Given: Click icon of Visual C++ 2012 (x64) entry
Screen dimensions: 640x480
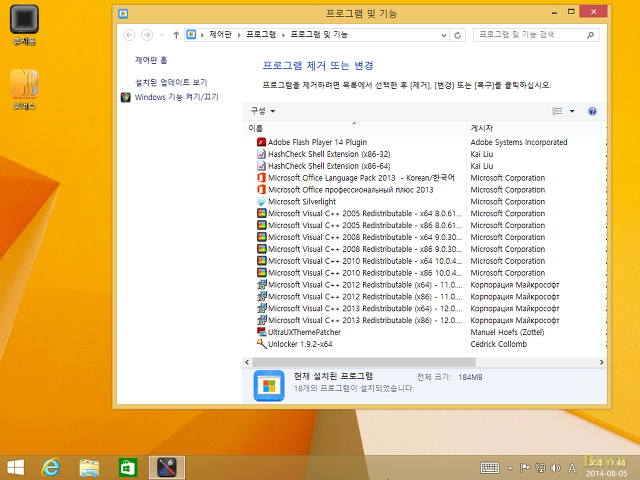Looking at the screenshot, I should 262,284.
